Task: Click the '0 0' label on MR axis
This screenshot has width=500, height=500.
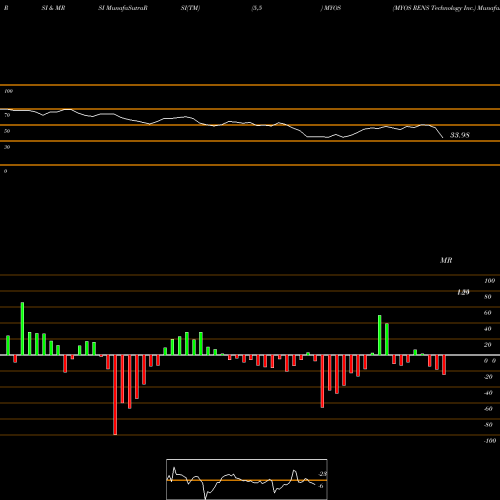Action: pyautogui.click(x=490, y=361)
